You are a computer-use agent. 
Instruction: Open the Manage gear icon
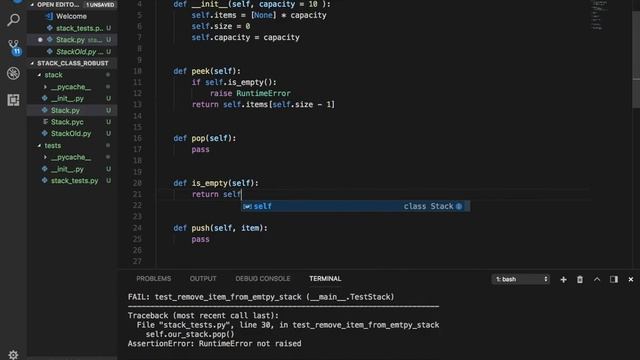(13, 354)
